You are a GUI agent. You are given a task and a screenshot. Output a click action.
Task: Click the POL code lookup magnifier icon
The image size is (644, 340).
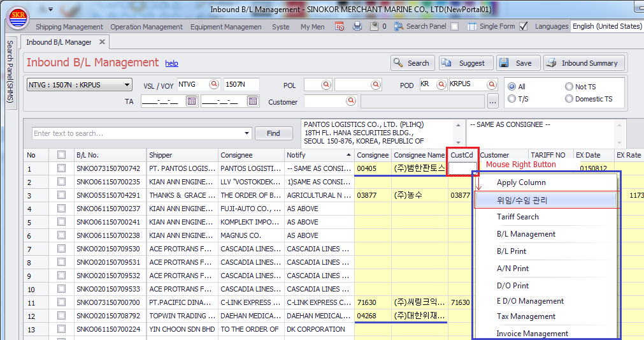click(x=326, y=84)
